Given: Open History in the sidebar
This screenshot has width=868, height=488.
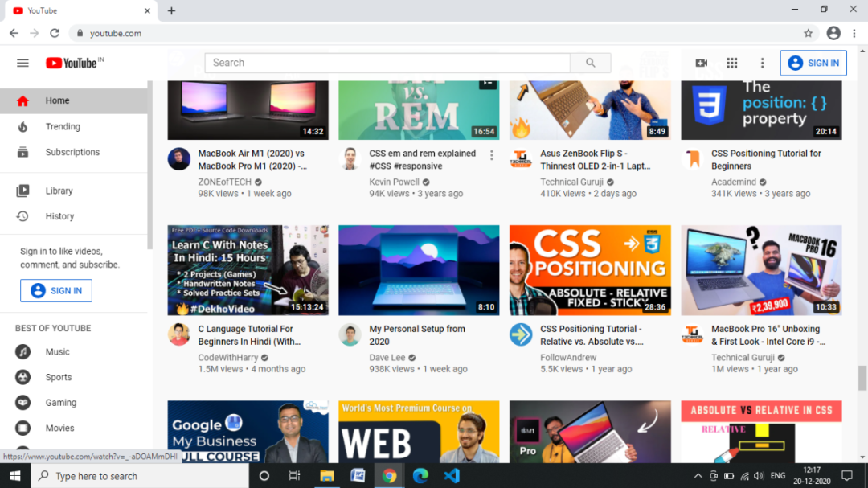Looking at the screenshot, I should coord(74,216).
